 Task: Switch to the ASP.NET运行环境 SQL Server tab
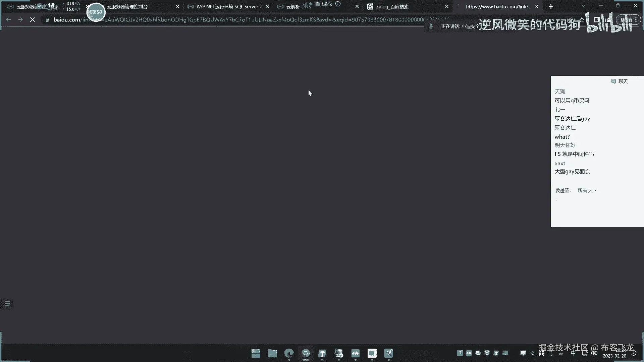(x=227, y=7)
